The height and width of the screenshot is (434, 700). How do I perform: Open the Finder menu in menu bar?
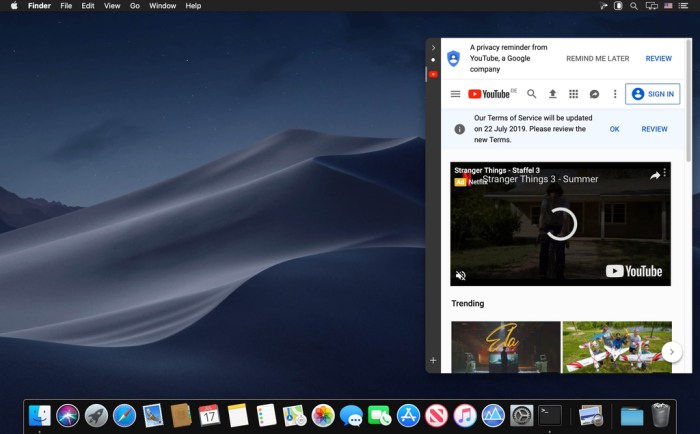point(39,6)
